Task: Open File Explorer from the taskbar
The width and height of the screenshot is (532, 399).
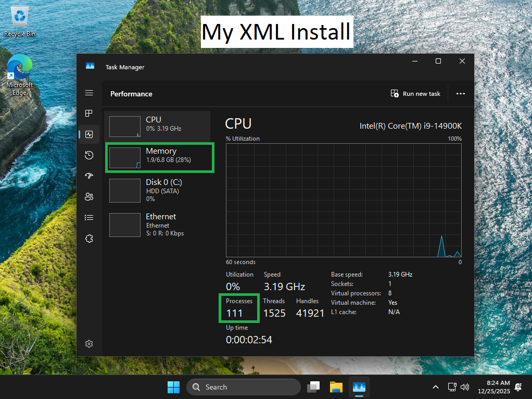Action: [x=336, y=387]
